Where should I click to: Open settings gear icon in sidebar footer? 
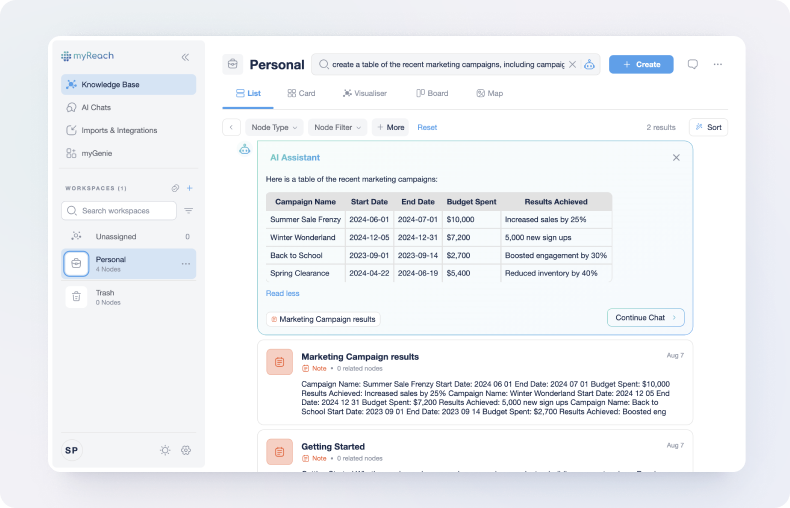[186, 450]
